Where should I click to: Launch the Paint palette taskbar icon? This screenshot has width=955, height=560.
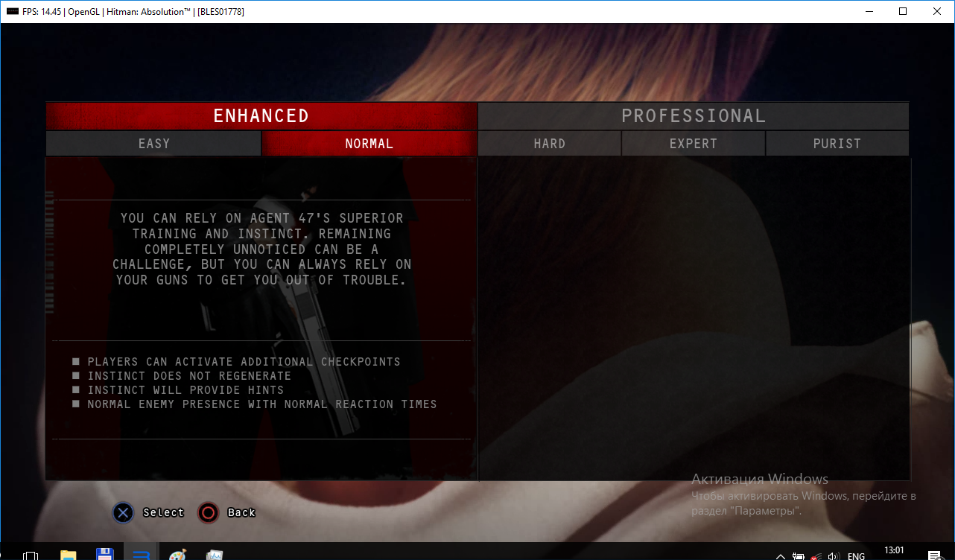[x=177, y=555]
